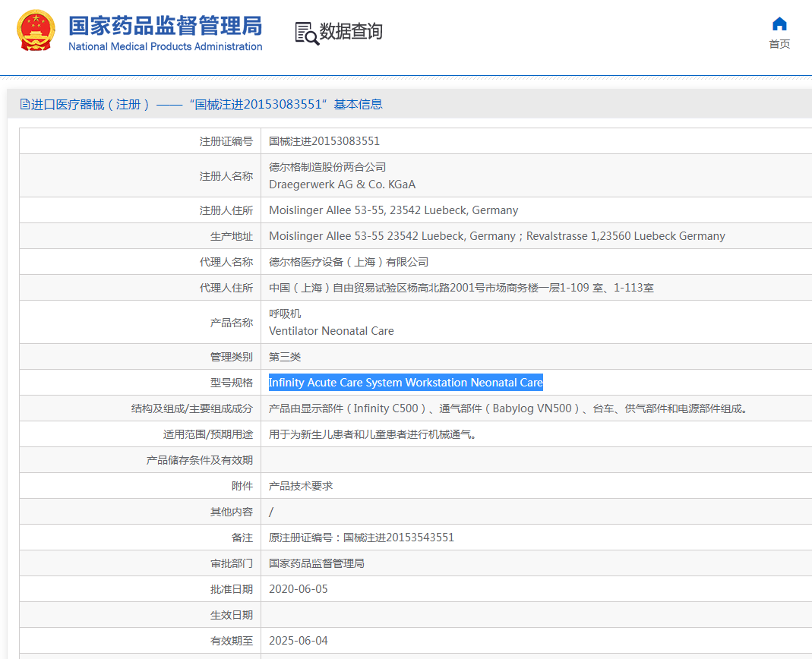This screenshot has height=659, width=812.
Task: Click the 注册人名称 label
Action: [226, 176]
